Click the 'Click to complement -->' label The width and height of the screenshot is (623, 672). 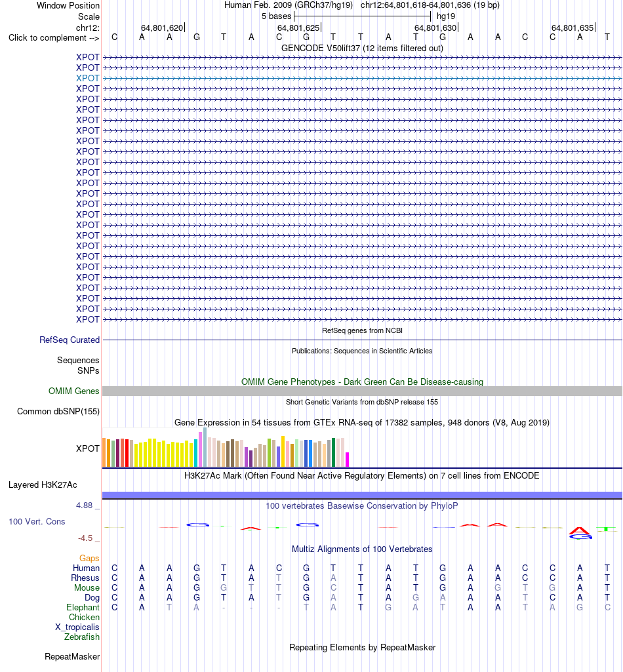(54, 38)
